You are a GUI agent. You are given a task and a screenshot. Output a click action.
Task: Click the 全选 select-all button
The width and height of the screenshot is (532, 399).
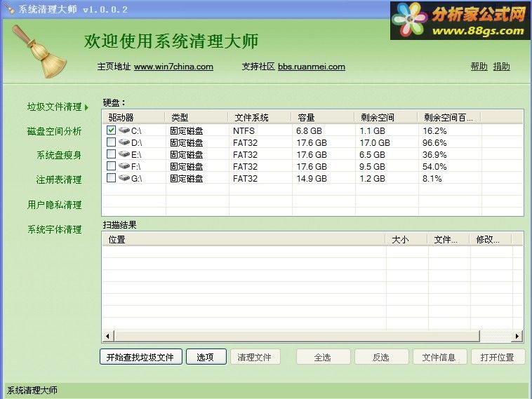click(x=323, y=357)
